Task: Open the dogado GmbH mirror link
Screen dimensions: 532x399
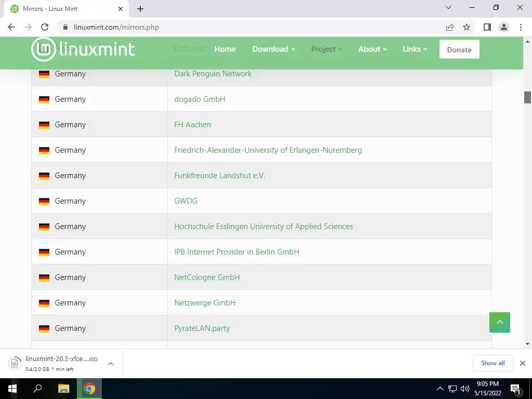Action: click(x=199, y=99)
